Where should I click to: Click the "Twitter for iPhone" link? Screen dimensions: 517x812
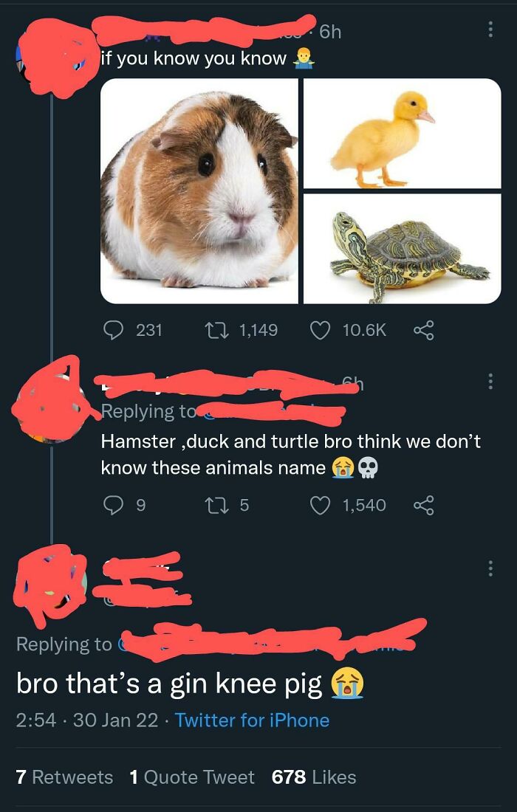click(x=252, y=720)
